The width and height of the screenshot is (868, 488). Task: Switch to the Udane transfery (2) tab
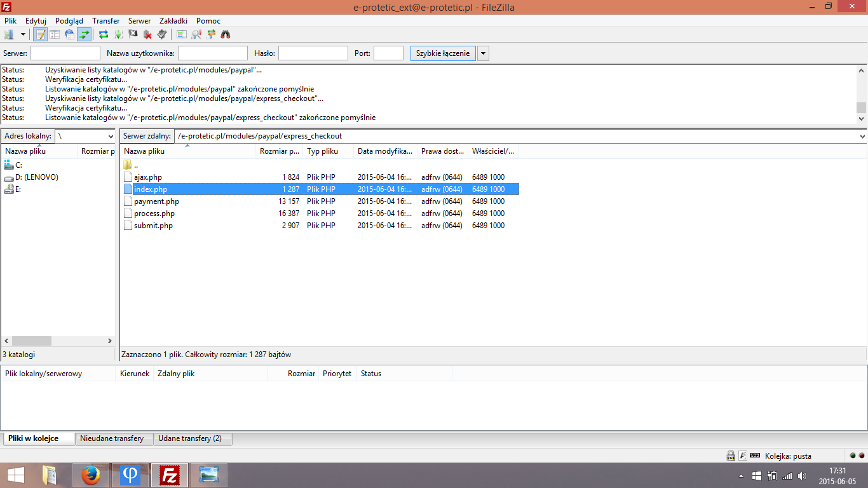pyautogui.click(x=193, y=438)
